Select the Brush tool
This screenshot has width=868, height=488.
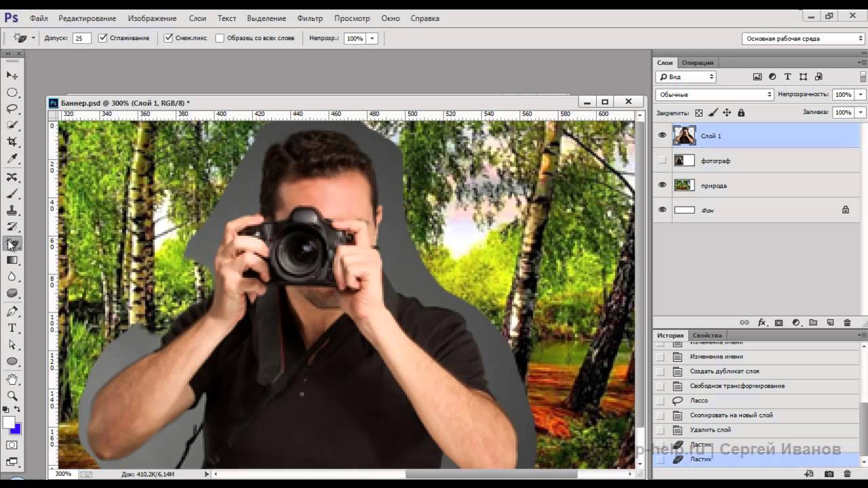(12, 193)
